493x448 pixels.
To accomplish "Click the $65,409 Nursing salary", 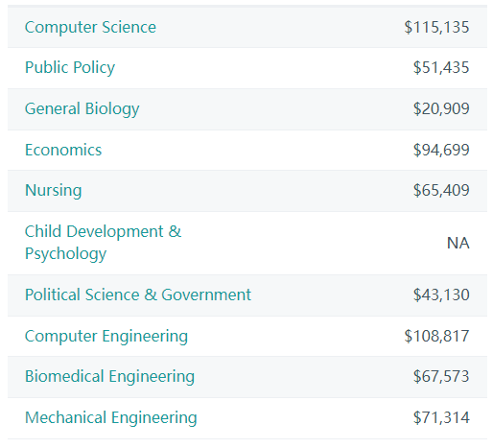I will click(x=441, y=190).
